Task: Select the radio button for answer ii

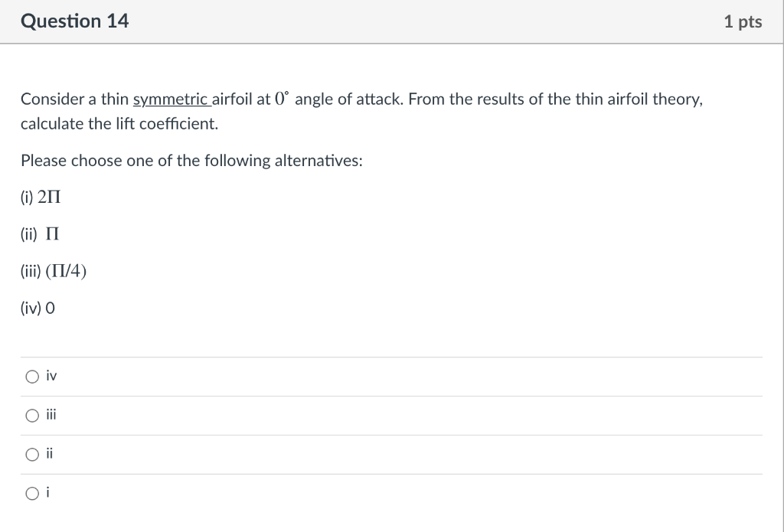Action: 31,455
